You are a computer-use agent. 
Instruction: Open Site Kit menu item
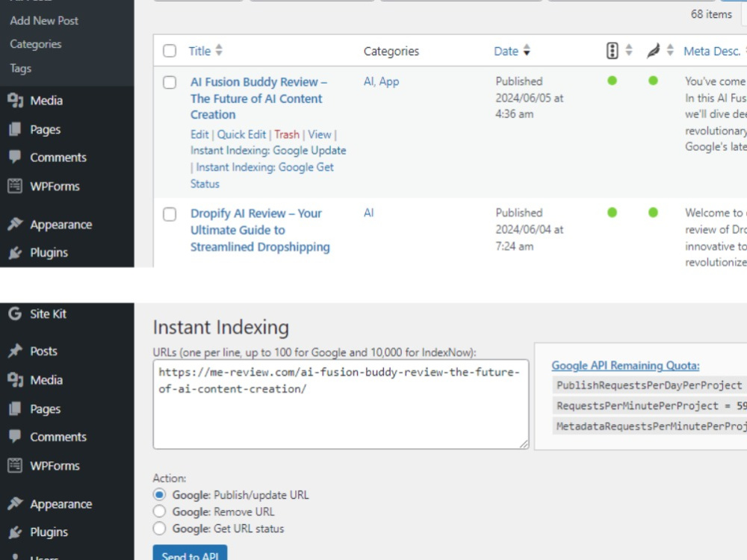48,314
